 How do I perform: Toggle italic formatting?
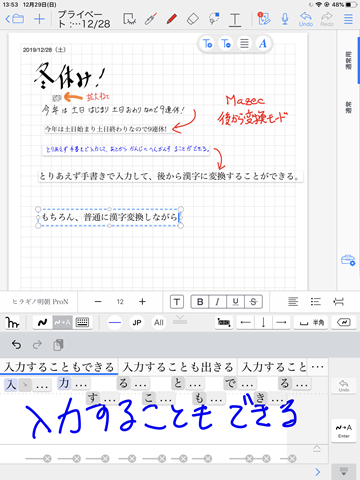point(218,302)
